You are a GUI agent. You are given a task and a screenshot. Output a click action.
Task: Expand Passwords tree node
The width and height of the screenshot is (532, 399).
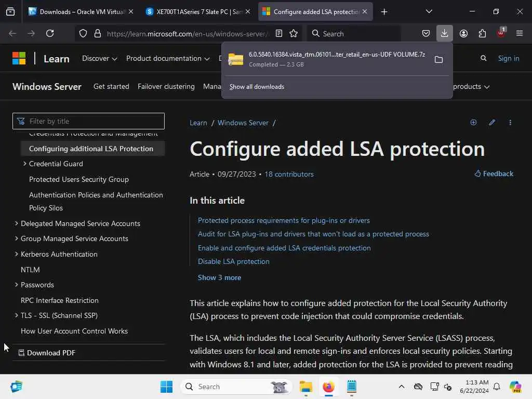16,285
